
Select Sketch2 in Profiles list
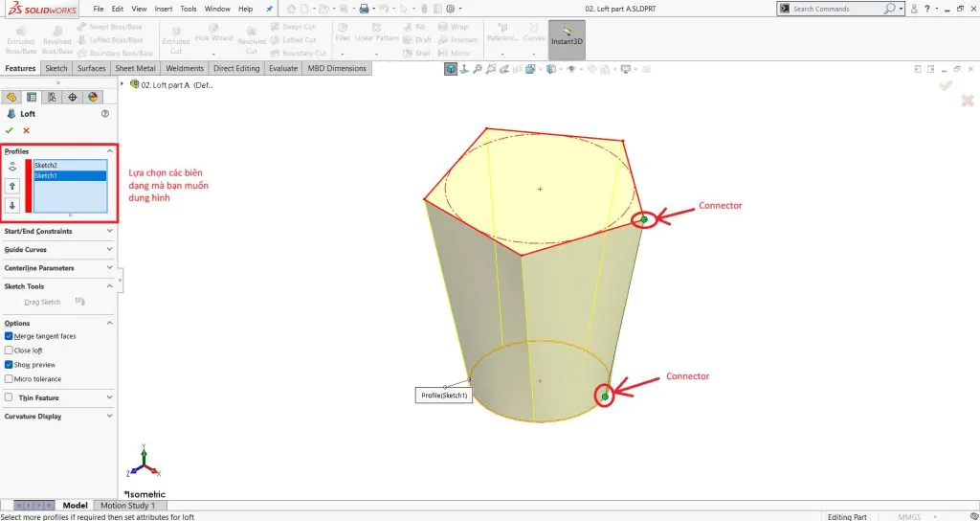pyautogui.click(x=70, y=165)
